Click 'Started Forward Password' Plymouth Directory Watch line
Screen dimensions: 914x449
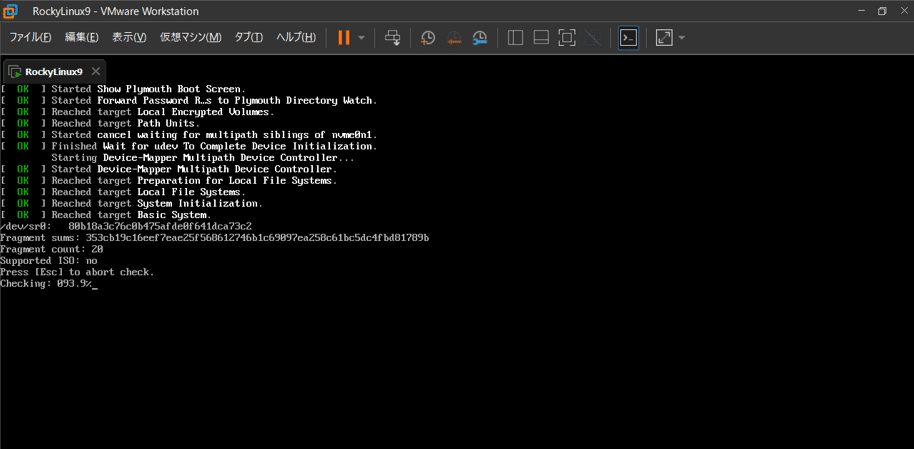(x=189, y=100)
